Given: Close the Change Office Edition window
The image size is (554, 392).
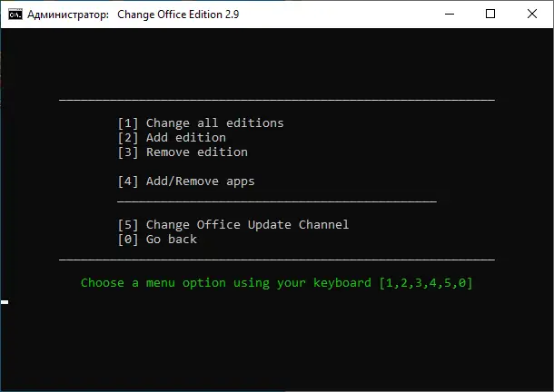Looking at the screenshot, I should pos(533,14).
